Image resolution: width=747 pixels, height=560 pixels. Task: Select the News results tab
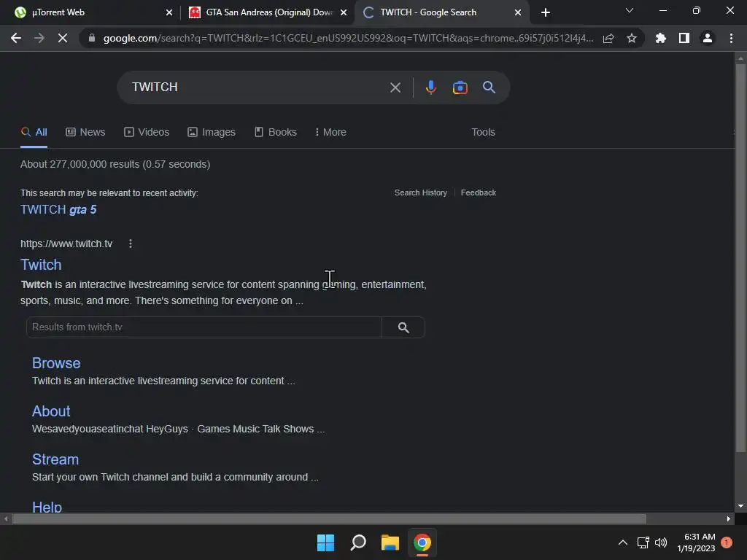click(x=85, y=132)
